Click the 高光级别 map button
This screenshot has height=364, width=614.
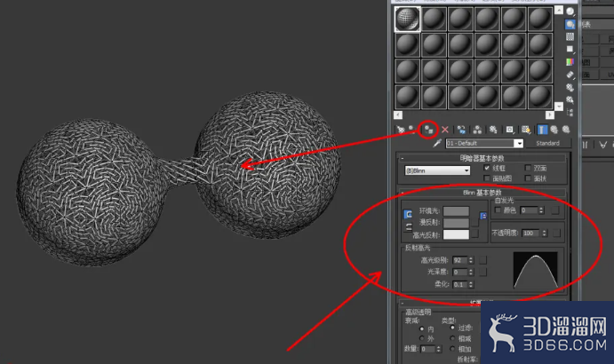483,260
